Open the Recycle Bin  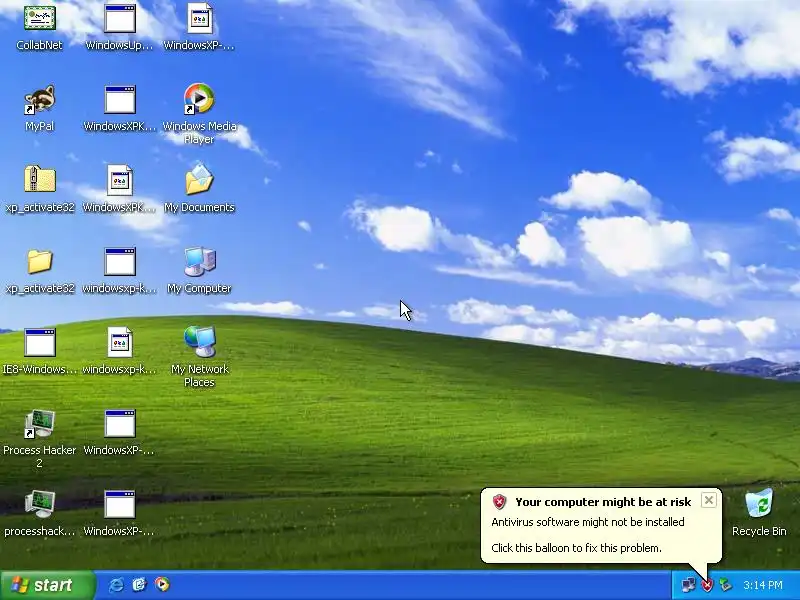click(x=759, y=504)
